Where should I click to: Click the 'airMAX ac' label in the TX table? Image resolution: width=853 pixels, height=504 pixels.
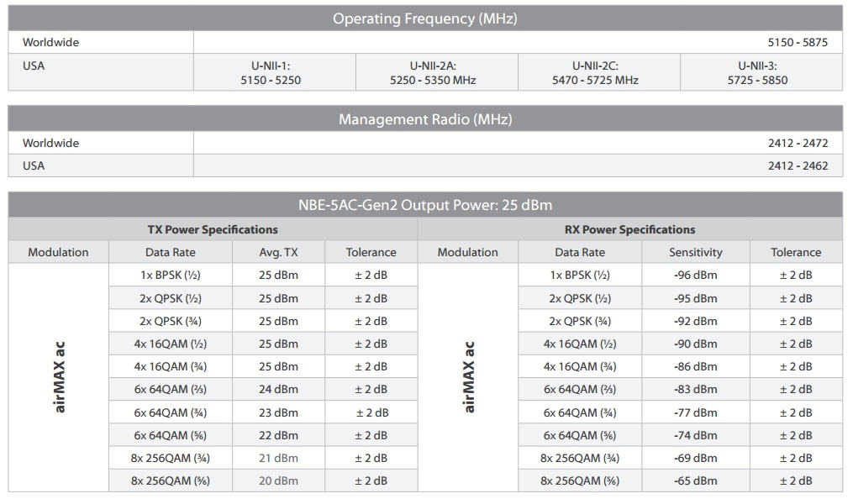click(60, 377)
